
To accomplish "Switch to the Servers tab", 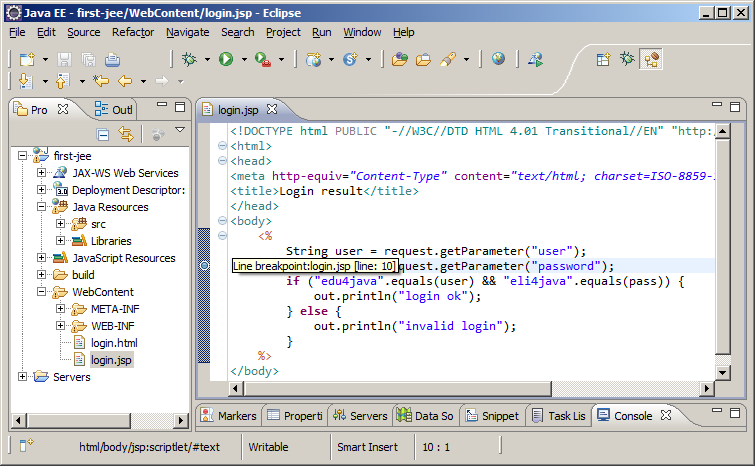I will (360, 415).
